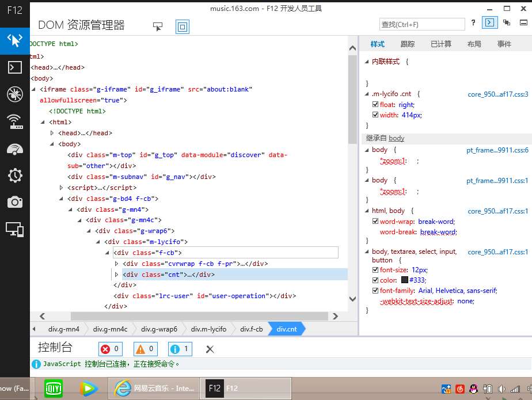This screenshot has height=400, width=532.
Task: Activate the select element pointer icon
Action: click(x=158, y=26)
